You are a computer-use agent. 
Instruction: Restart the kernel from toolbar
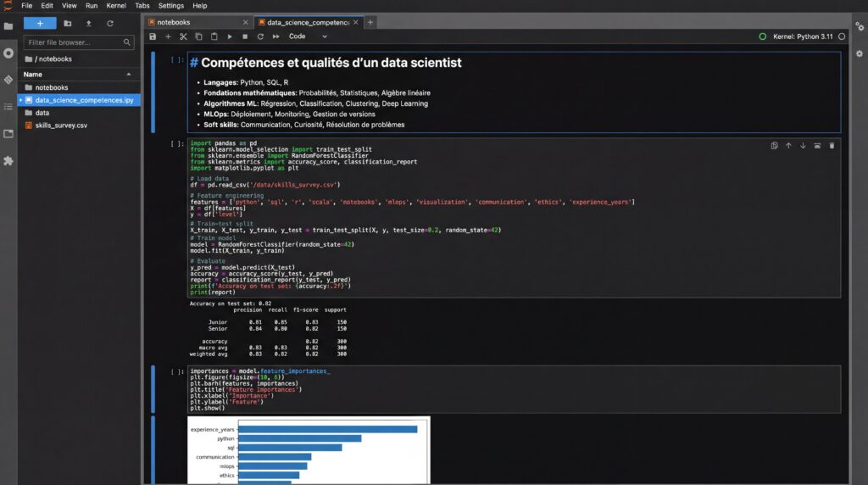point(260,36)
